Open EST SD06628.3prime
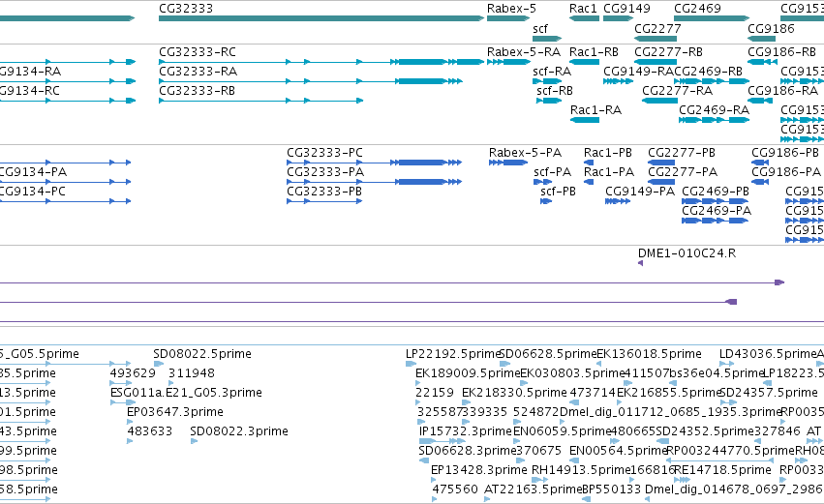The image size is (824, 504). pyautogui.click(x=467, y=451)
